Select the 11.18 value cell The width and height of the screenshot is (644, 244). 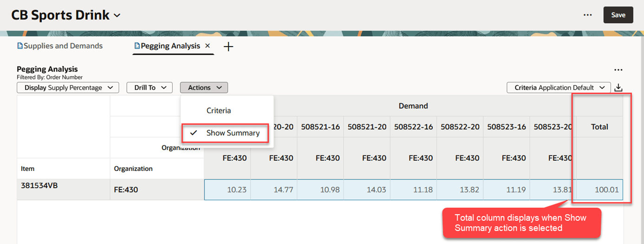[x=413, y=190]
